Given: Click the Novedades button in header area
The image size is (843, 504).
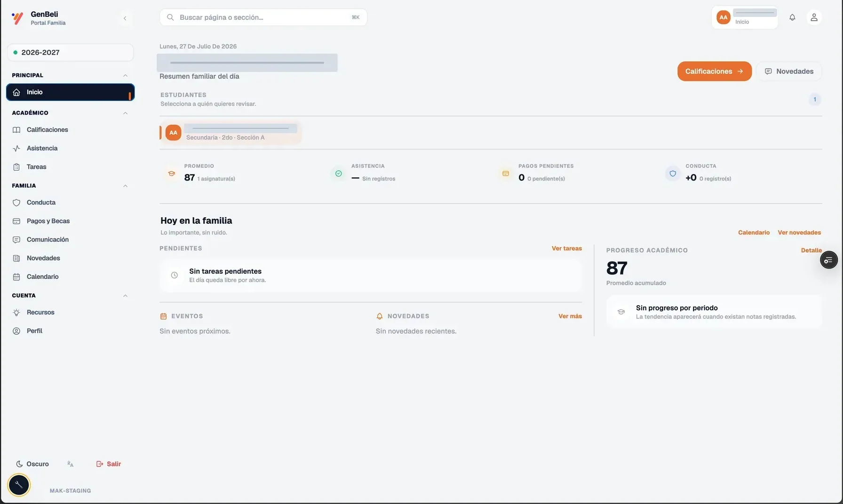Looking at the screenshot, I should 789,71.
